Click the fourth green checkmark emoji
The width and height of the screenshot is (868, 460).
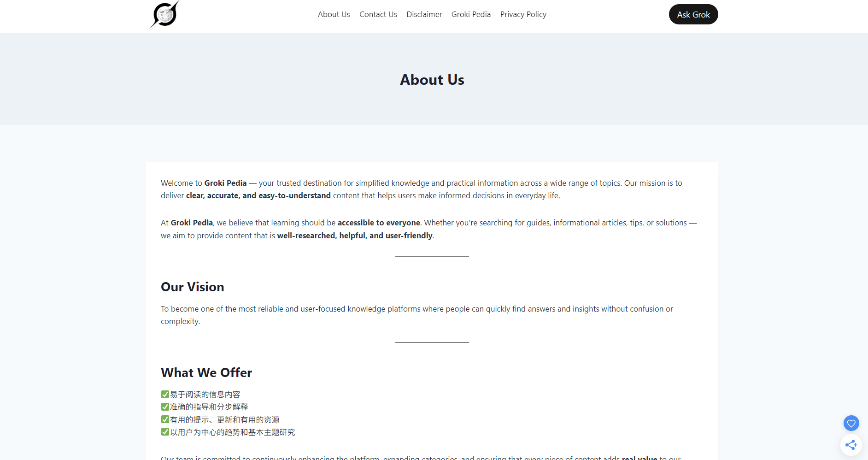point(165,432)
